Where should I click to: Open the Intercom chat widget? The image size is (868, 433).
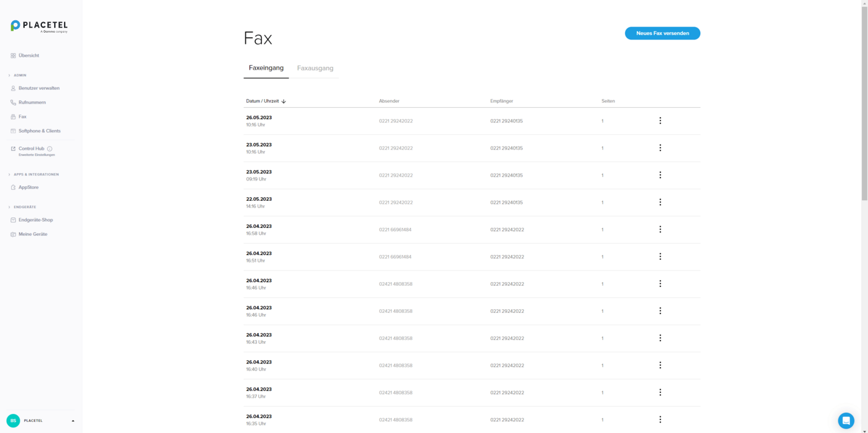click(846, 420)
